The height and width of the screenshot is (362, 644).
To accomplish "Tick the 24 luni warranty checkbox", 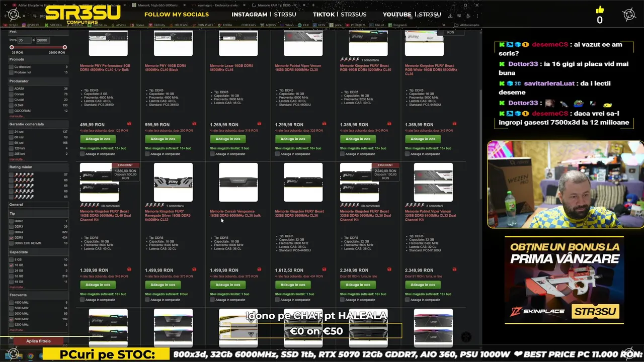I will tap(11, 132).
